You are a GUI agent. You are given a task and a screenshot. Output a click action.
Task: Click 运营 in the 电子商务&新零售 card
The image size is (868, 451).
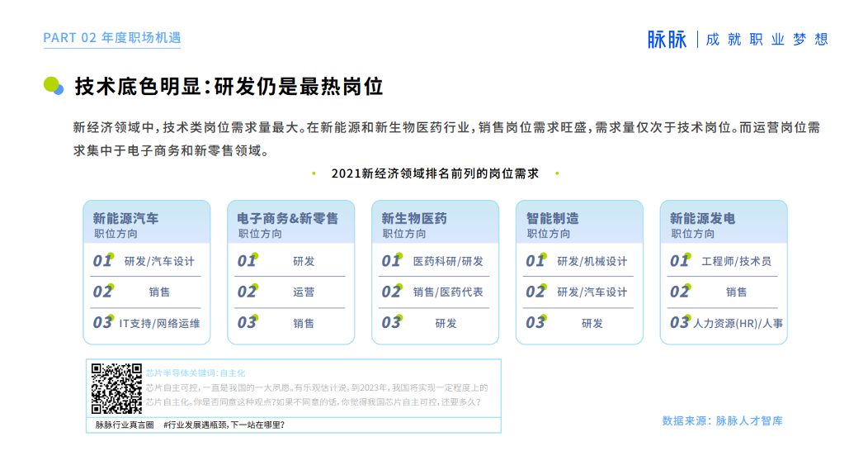click(x=304, y=292)
